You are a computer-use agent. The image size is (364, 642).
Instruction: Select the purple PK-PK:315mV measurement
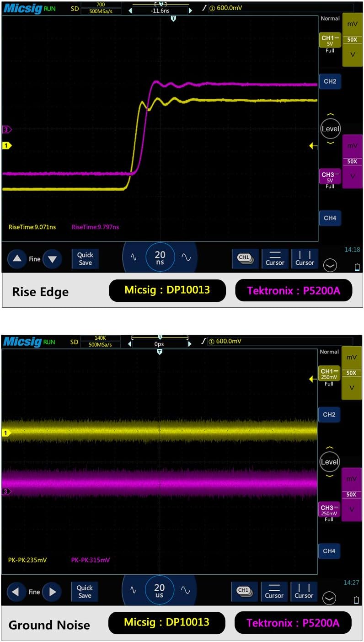[91, 560]
